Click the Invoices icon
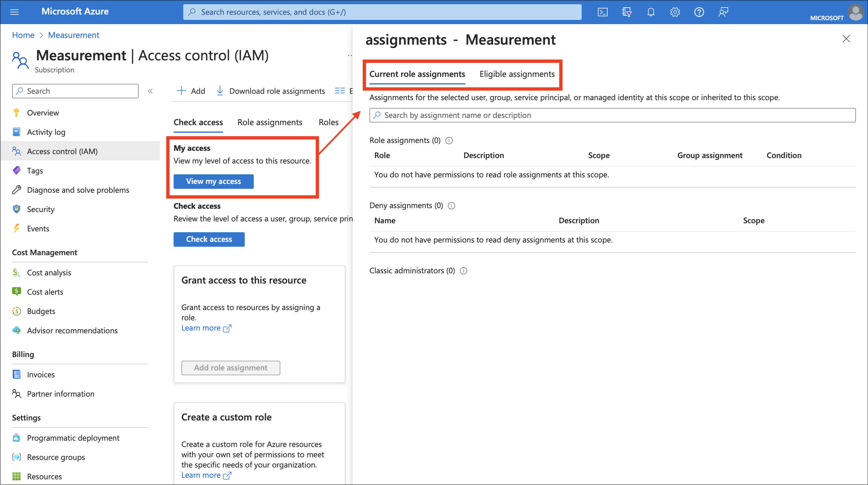This screenshot has width=868, height=485. pos(17,374)
